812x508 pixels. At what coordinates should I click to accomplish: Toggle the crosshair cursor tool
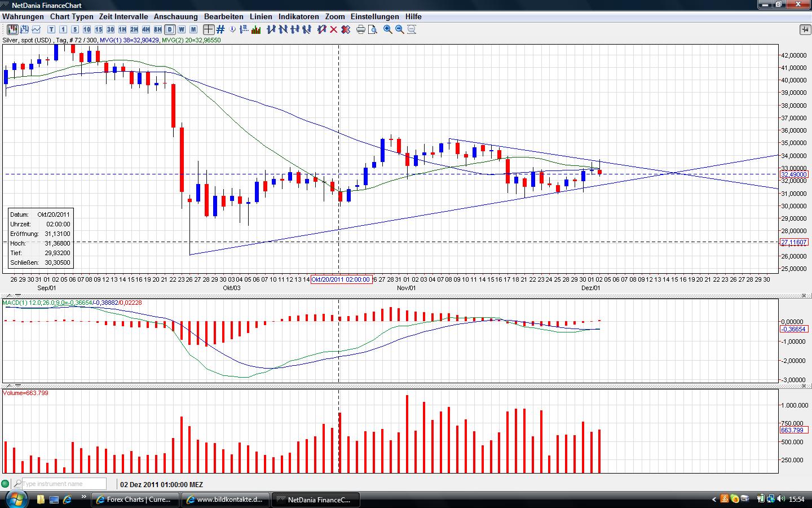coord(209,29)
